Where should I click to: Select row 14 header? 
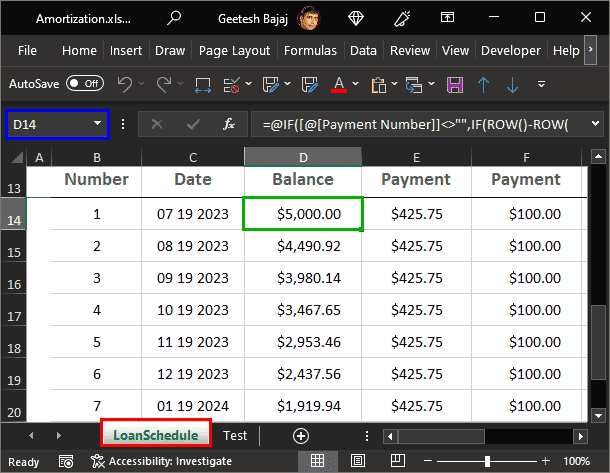click(14, 214)
